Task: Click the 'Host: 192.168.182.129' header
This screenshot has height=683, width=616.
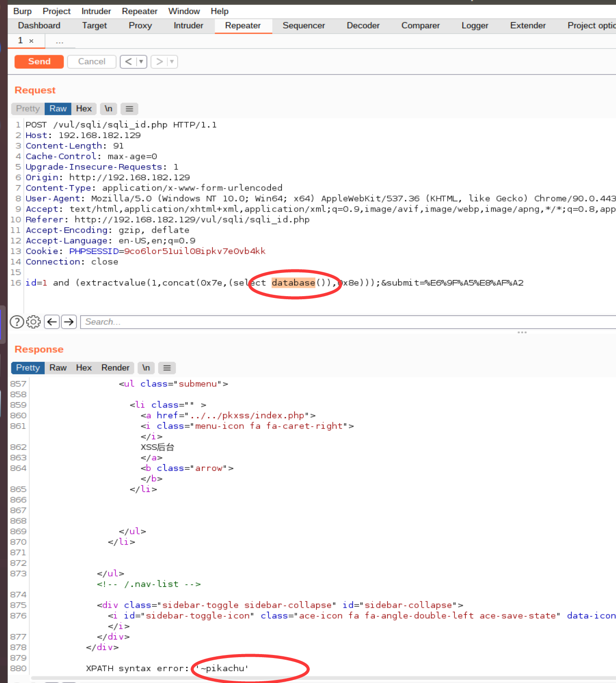Action: (83, 135)
